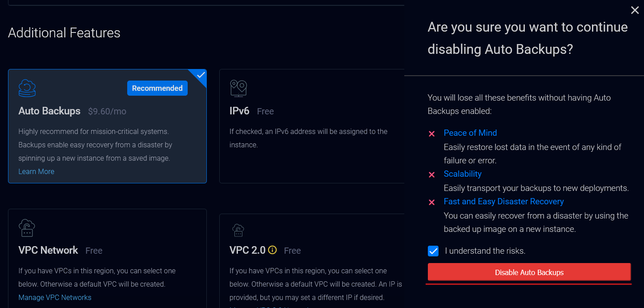The width and height of the screenshot is (644, 308).
Task: Click the VPC Network cloud lock icon
Action: coord(27,227)
